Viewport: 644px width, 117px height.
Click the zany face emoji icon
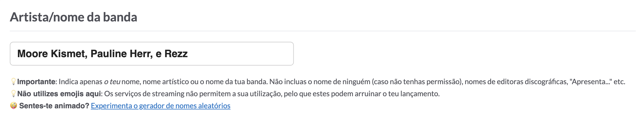pyautogui.click(x=13, y=106)
